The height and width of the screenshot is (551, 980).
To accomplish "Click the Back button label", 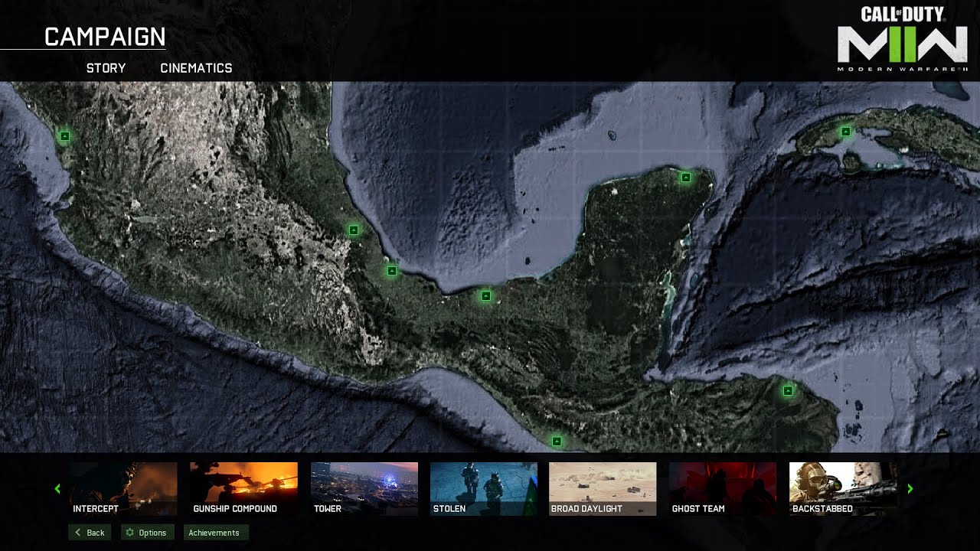I will [96, 533].
